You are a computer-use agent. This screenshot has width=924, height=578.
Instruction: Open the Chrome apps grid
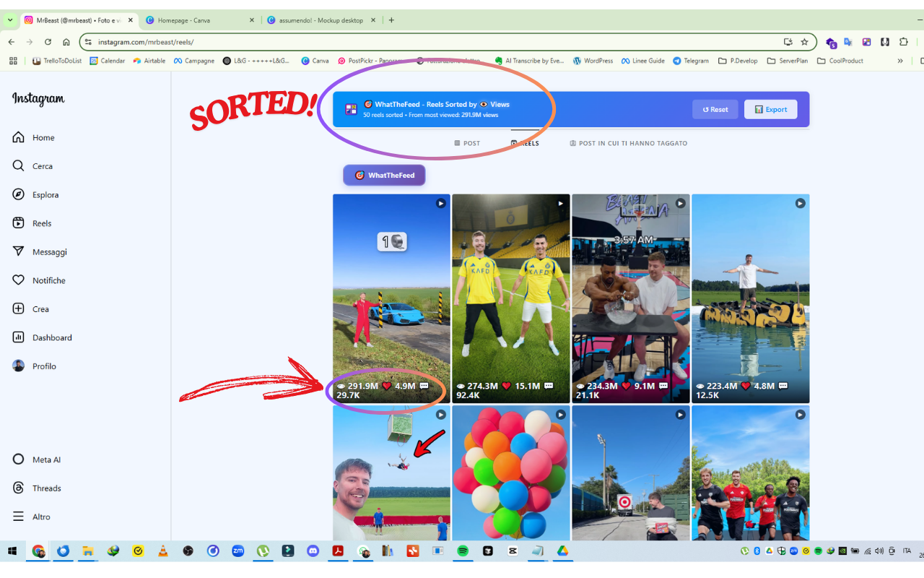(x=13, y=61)
